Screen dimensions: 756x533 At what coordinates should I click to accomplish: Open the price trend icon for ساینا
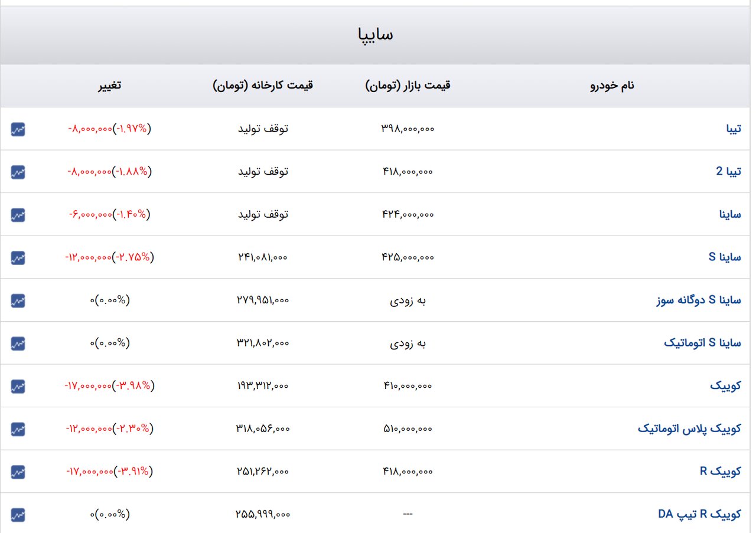17,214
